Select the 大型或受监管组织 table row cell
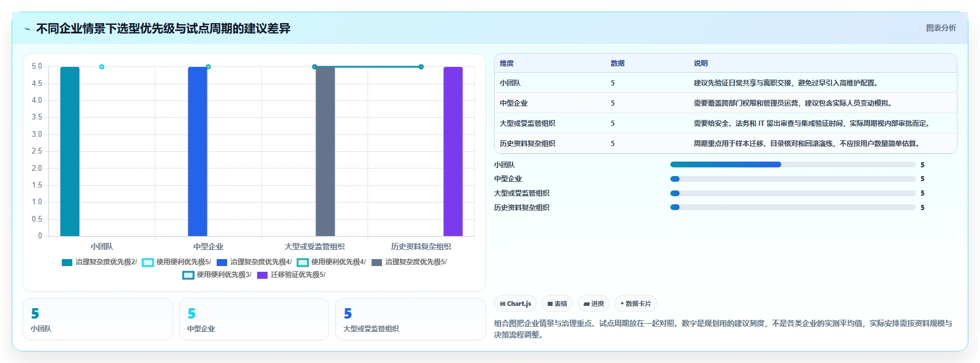This screenshot has width=980, height=363. click(x=528, y=124)
